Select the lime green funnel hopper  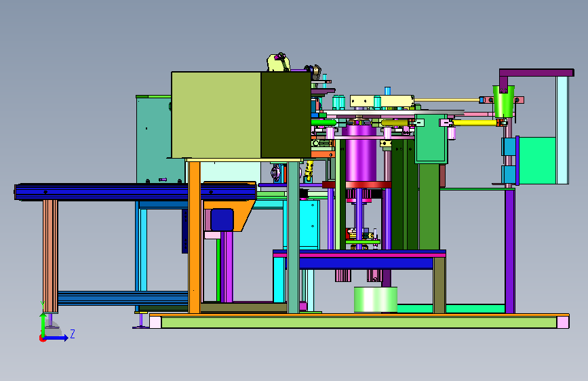[x=503, y=101]
